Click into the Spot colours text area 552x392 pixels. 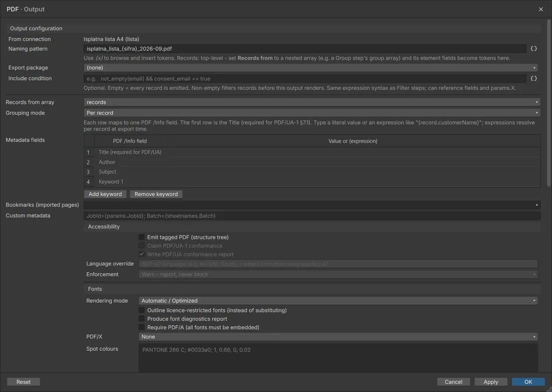(x=338, y=358)
